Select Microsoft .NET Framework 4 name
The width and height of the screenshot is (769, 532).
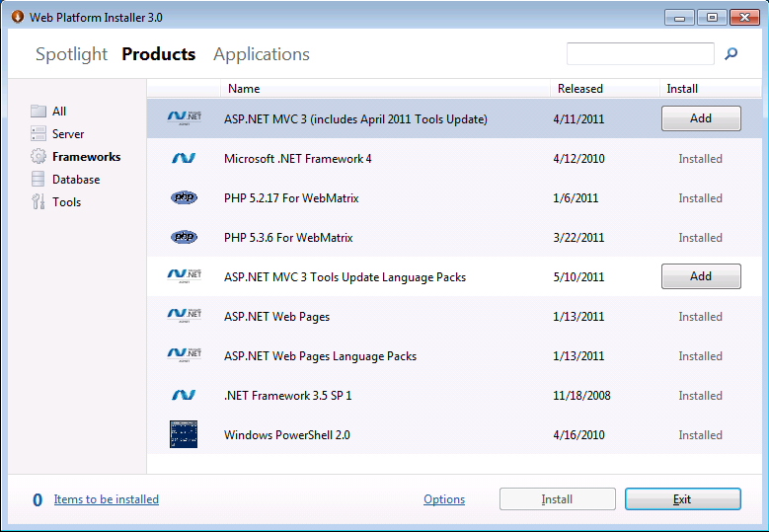pyautogui.click(x=298, y=159)
